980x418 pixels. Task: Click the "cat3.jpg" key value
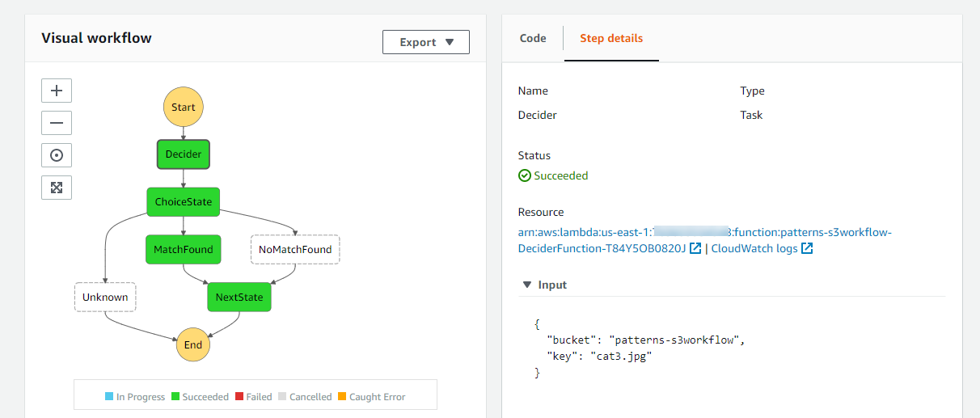619,356
